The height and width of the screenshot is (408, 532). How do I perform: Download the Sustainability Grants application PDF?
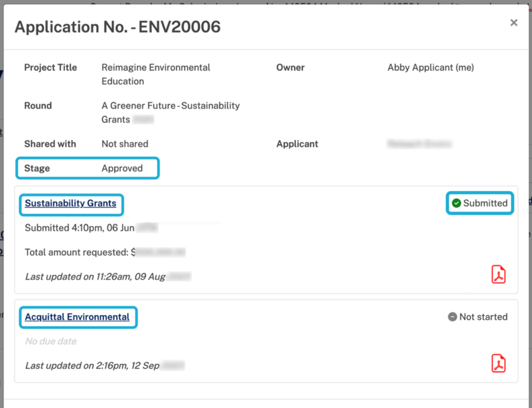point(498,274)
